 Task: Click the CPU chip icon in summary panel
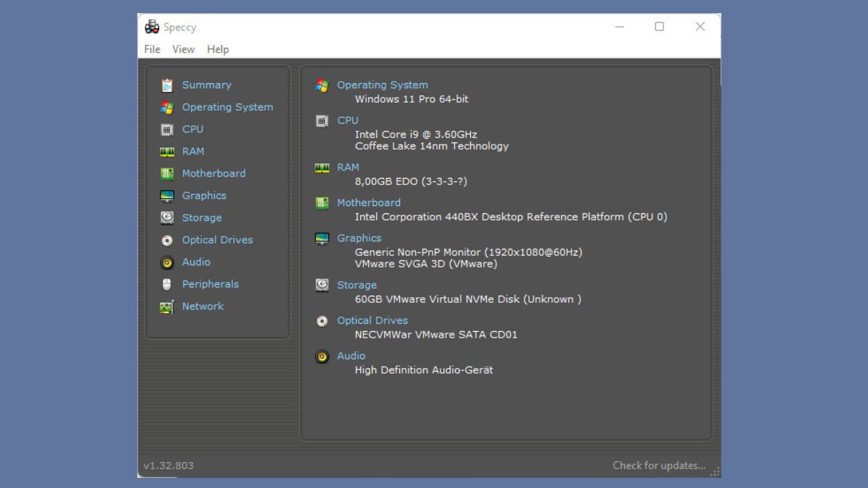click(322, 121)
